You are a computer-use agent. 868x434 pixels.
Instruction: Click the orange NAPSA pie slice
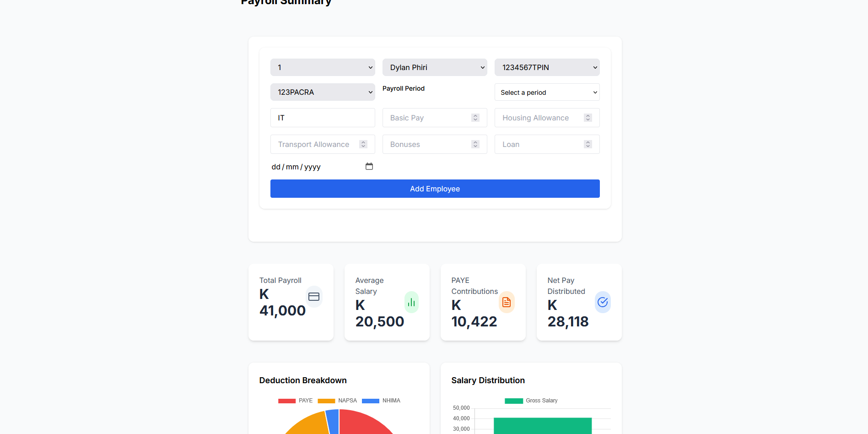click(x=311, y=423)
